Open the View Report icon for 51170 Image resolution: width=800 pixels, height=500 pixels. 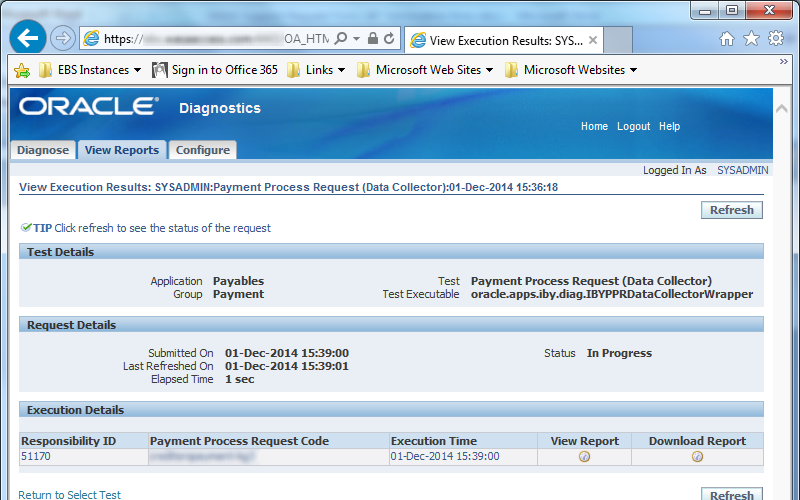coord(585,457)
